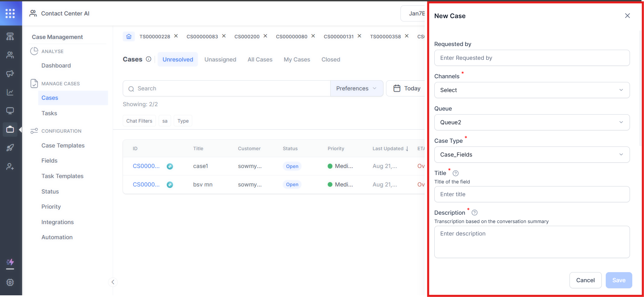This screenshot has width=644, height=297.
Task: Expand the Channels dropdown
Action: click(x=532, y=90)
